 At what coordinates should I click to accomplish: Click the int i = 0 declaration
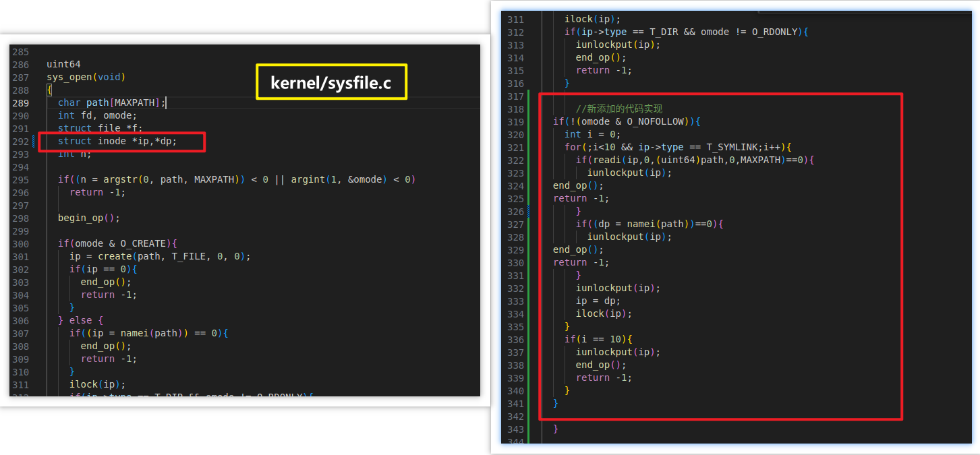[592, 134]
